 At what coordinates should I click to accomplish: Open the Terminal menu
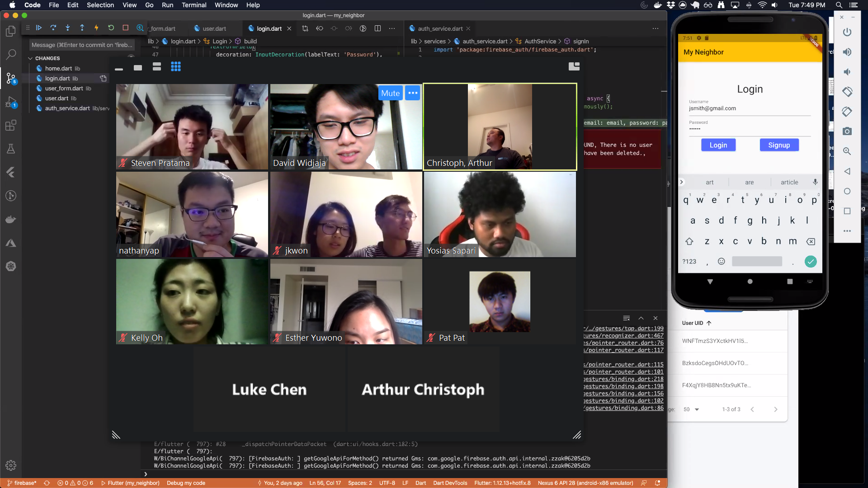[x=194, y=5]
